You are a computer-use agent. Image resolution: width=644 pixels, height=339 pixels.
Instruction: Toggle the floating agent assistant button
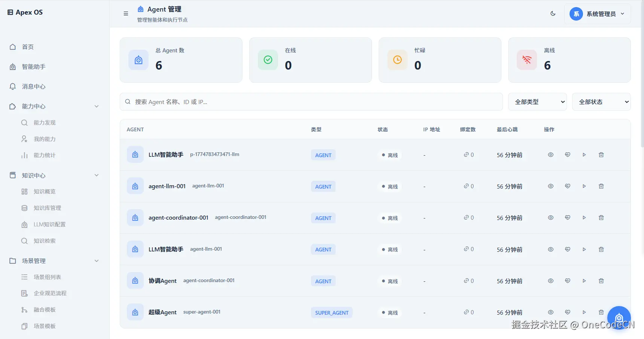[x=619, y=317]
